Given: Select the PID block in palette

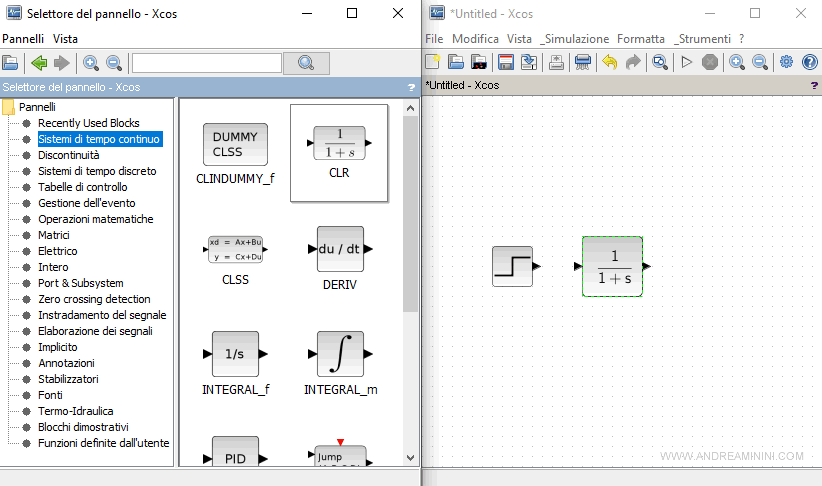Looking at the screenshot, I should coord(235,451).
